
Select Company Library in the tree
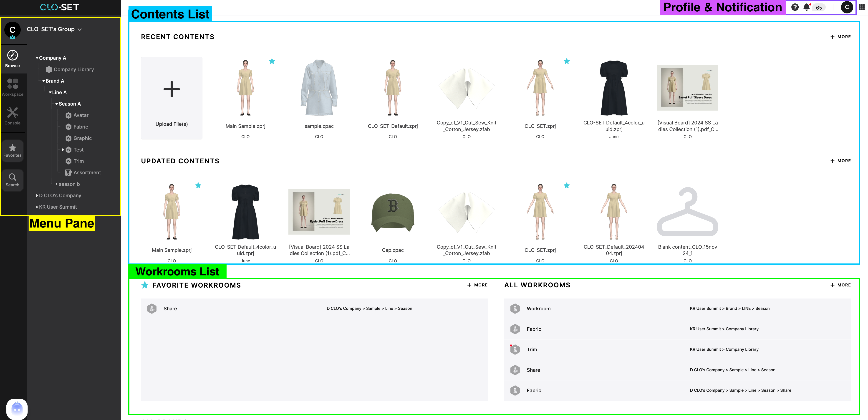pos(74,69)
